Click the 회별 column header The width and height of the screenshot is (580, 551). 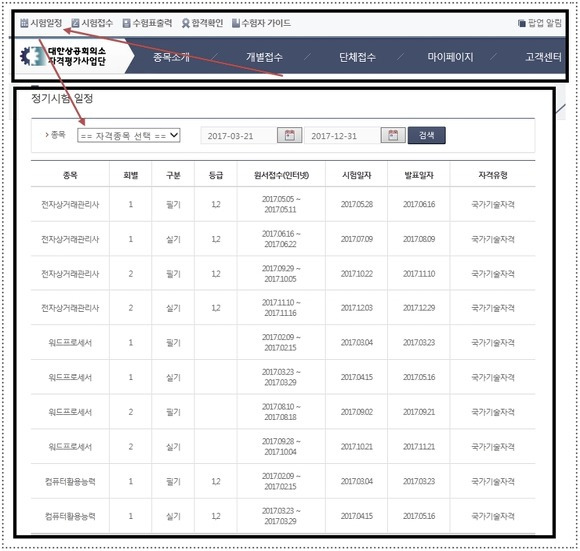(x=131, y=175)
